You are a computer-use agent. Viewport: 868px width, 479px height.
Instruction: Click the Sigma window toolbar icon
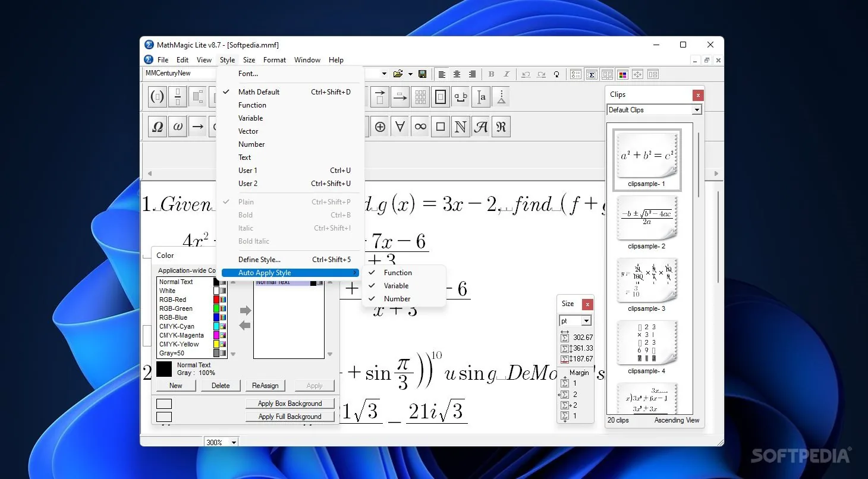click(592, 74)
